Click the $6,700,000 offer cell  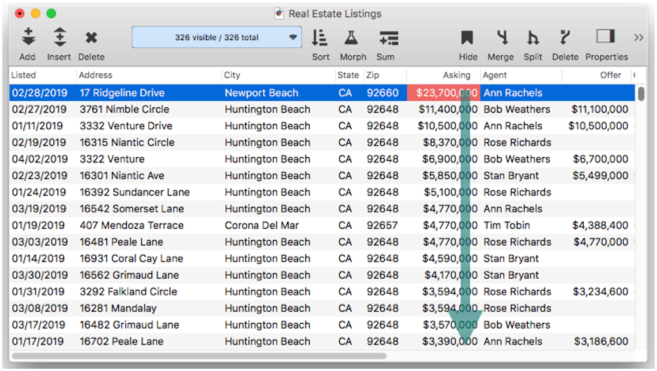tap(601, 159)
